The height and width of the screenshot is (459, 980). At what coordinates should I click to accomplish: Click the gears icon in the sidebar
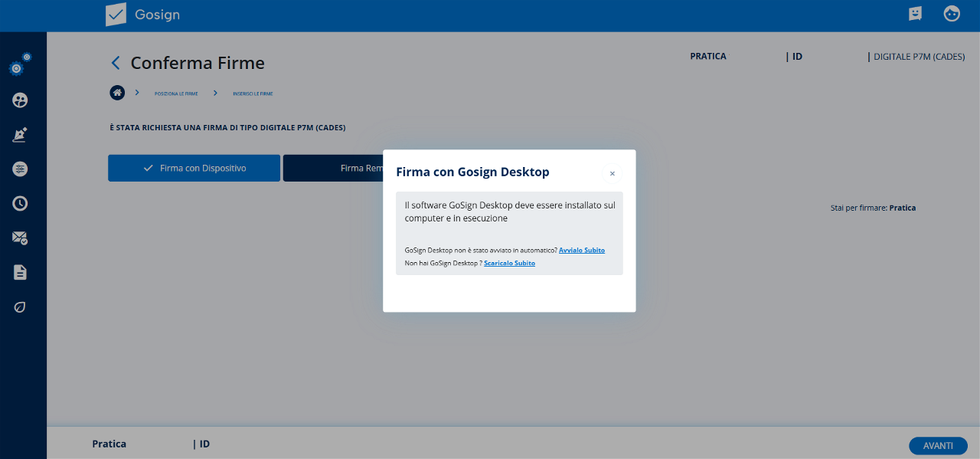[18, 67]
